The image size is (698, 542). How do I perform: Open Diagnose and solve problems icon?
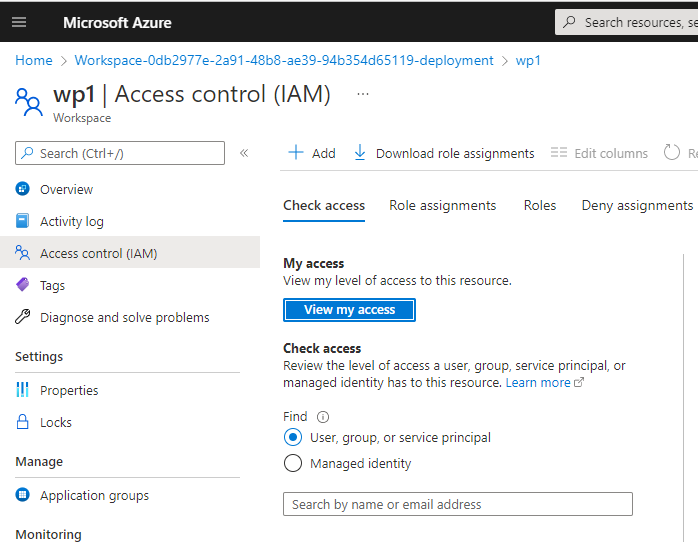23,317
